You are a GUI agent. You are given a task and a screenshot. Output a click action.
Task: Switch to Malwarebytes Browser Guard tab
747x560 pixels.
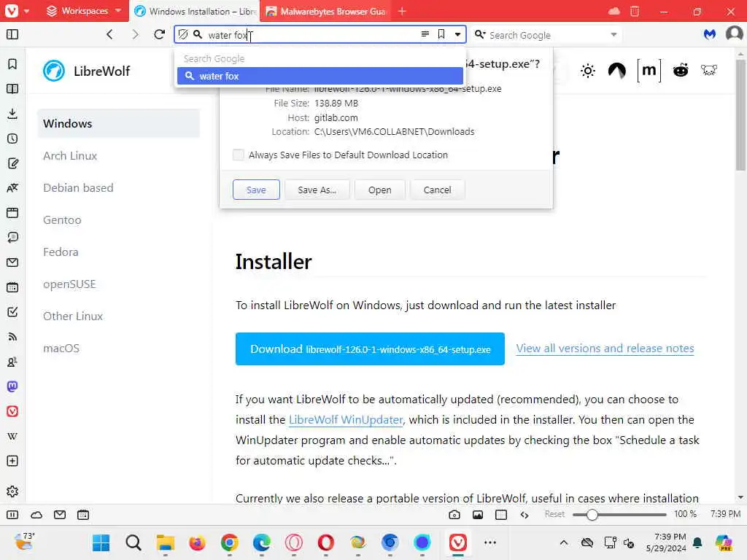[x=325, y=12]
